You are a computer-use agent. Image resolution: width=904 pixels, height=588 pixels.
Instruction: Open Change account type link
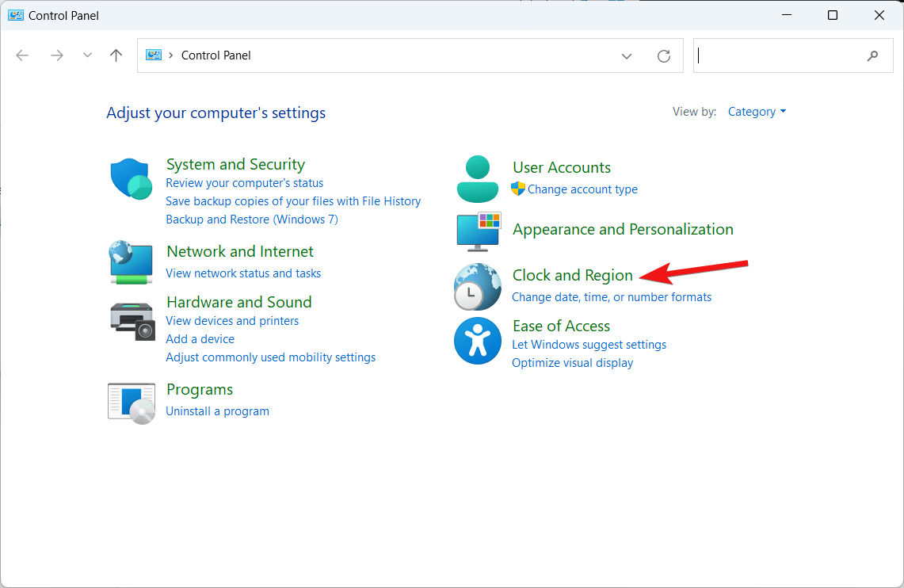[582, 189]
